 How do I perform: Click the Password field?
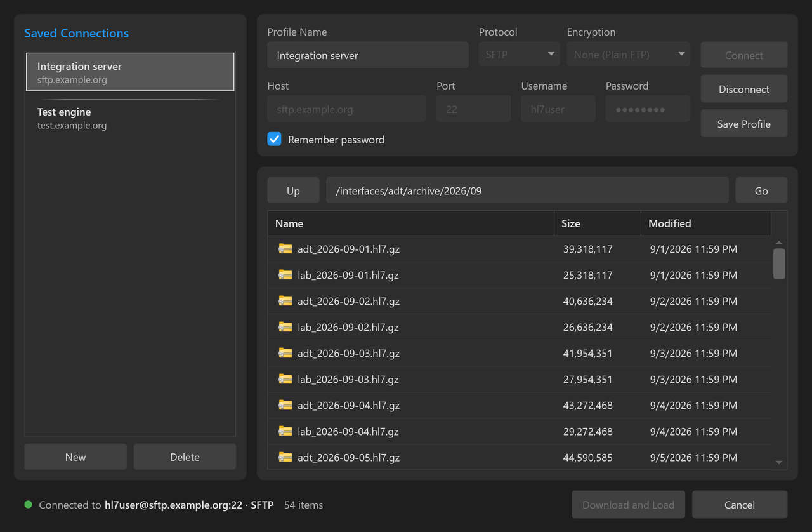(648, 109)
